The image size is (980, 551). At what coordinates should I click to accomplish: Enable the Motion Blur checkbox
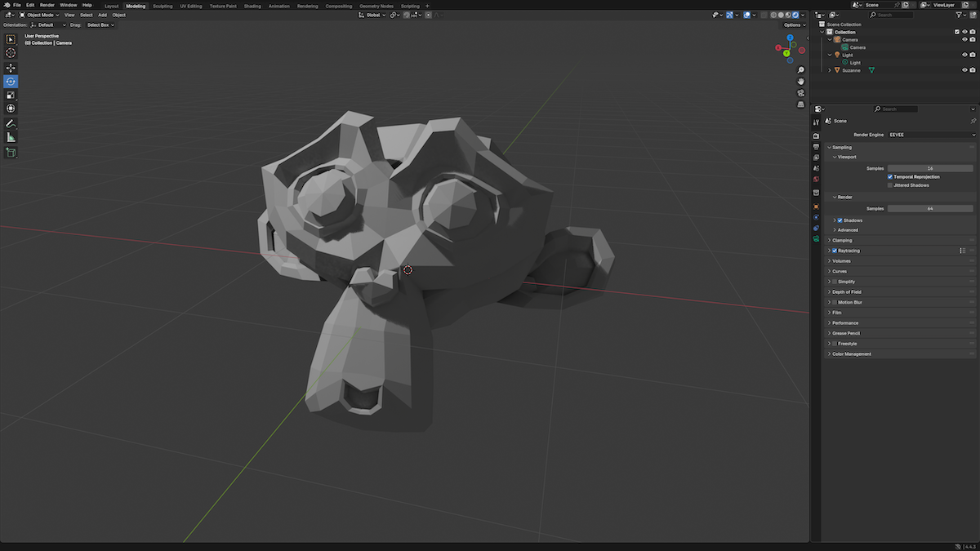coord(835,302)
